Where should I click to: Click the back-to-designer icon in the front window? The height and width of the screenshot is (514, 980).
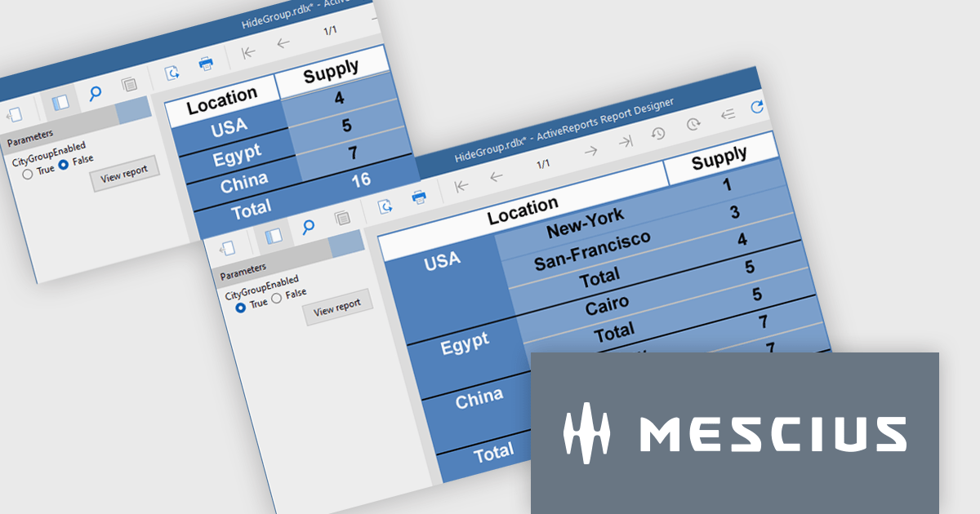point(228,248)
